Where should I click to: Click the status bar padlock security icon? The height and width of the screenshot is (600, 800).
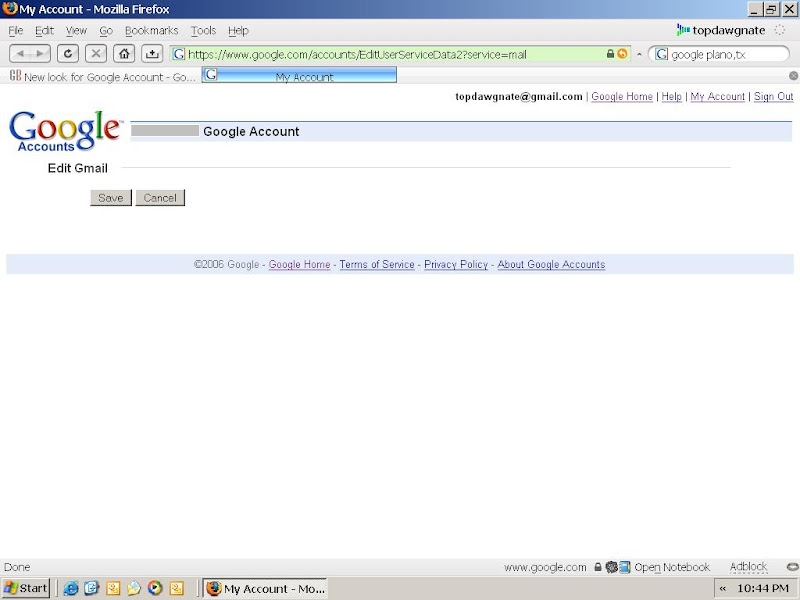click(598, 567)
